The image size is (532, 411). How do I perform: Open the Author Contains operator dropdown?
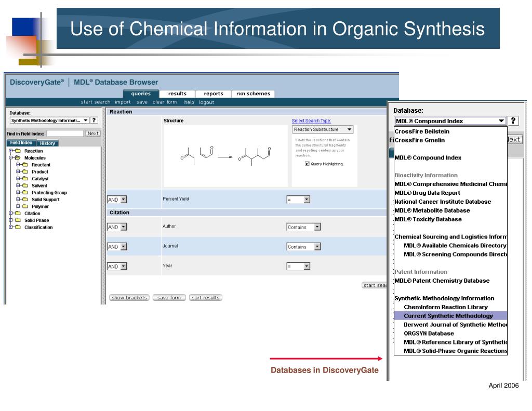(303, 227)
